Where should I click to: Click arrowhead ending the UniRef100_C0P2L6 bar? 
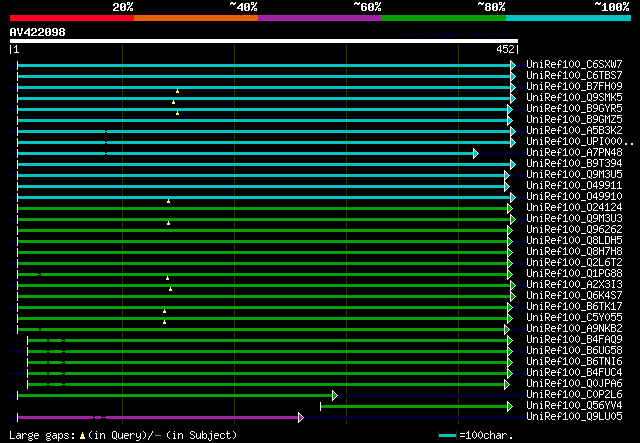click(x=335, y=395)
